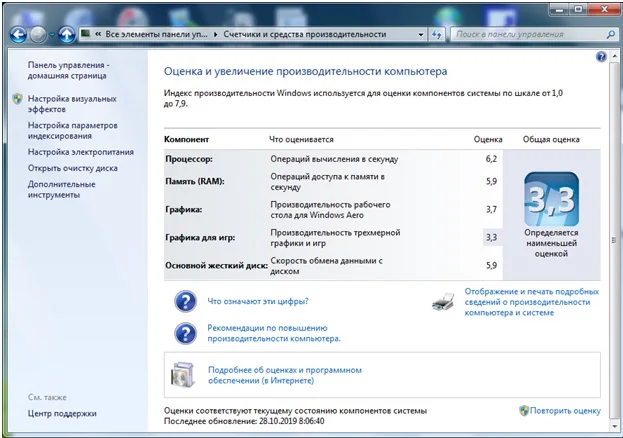
Task: Open Настройка визуальных эффектов
Action: tap(72, 104)
